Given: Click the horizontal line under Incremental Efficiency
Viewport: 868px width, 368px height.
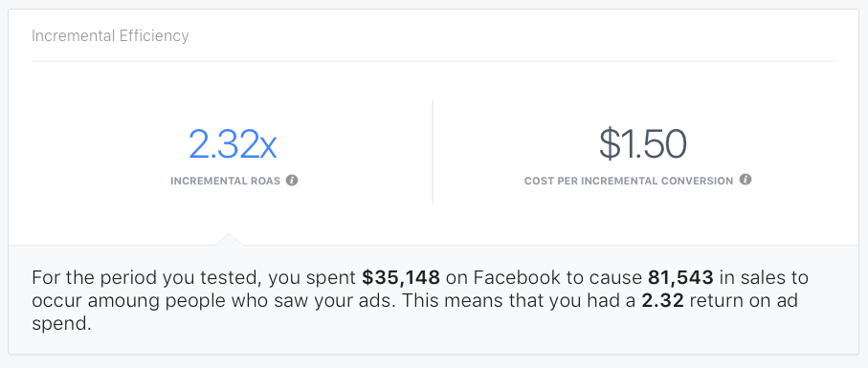Looking at the screenshot, I should pos(433,61).
